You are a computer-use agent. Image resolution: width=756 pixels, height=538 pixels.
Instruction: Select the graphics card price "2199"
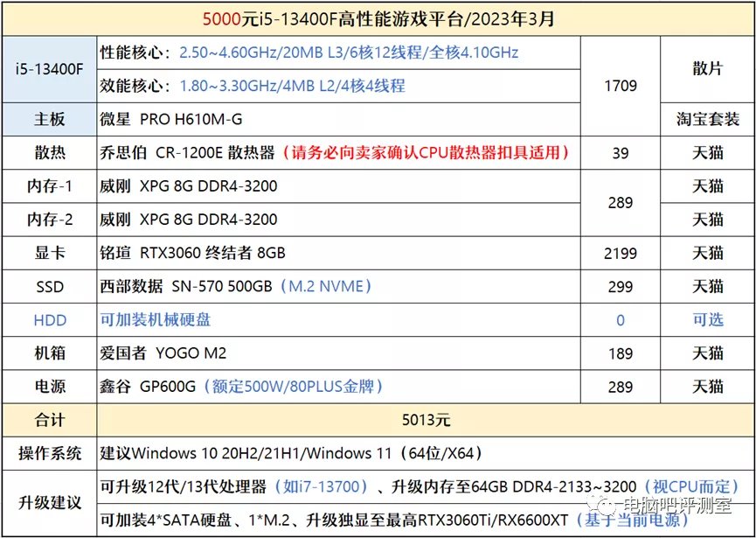click(620, 254)
